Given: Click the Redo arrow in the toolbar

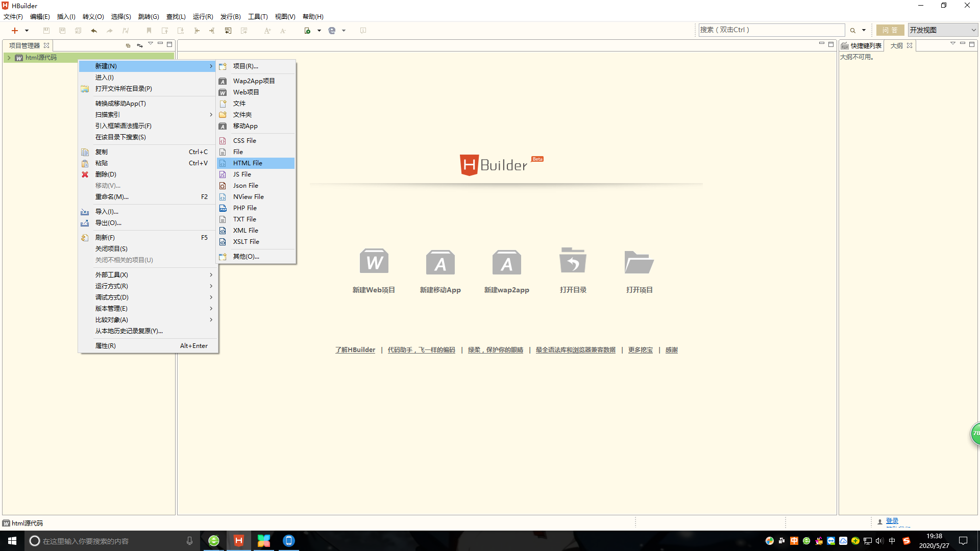Looking at the screenshot, I should [x=109, y=31].
